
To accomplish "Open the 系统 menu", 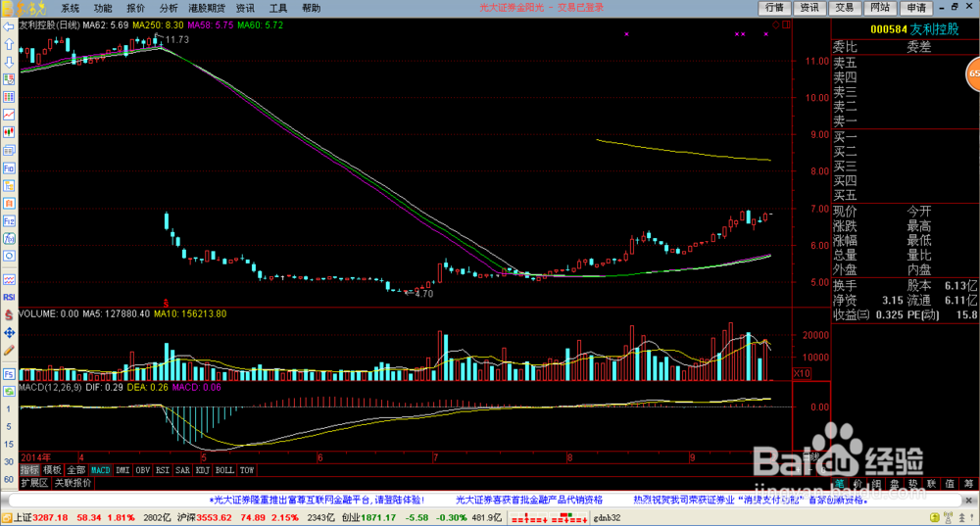I will click(x=70, y=8).
